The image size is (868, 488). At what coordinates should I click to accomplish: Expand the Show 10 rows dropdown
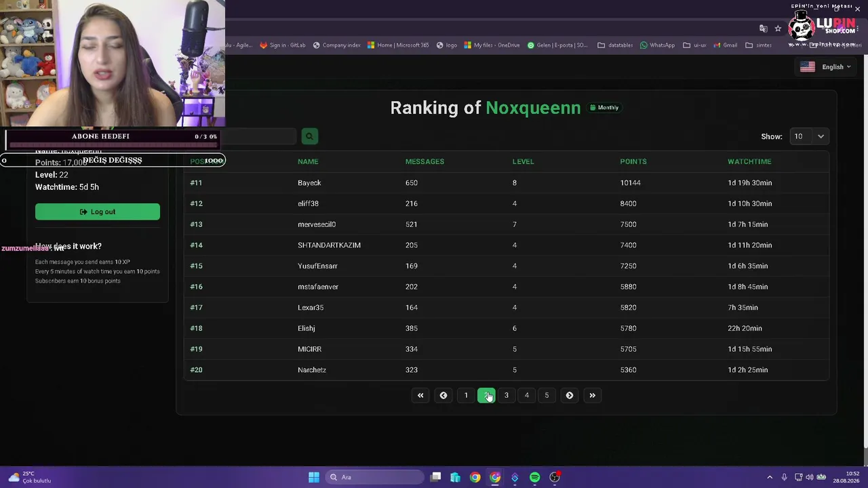tap(809, 136)
